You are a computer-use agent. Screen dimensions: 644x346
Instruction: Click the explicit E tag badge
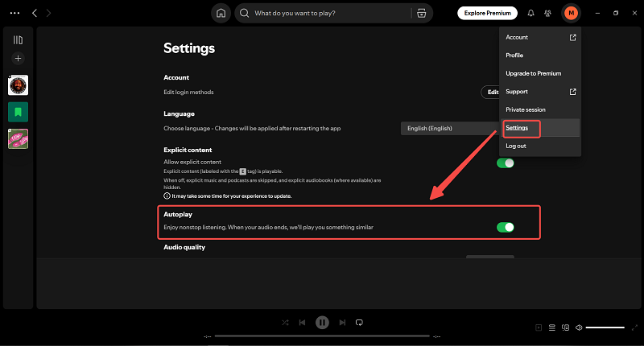[243, 171]
